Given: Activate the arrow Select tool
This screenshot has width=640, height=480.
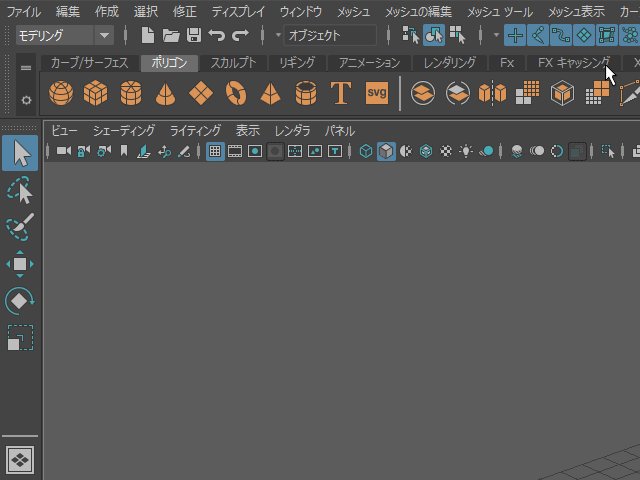Looking at the screenshot, I should click(20, 153).
